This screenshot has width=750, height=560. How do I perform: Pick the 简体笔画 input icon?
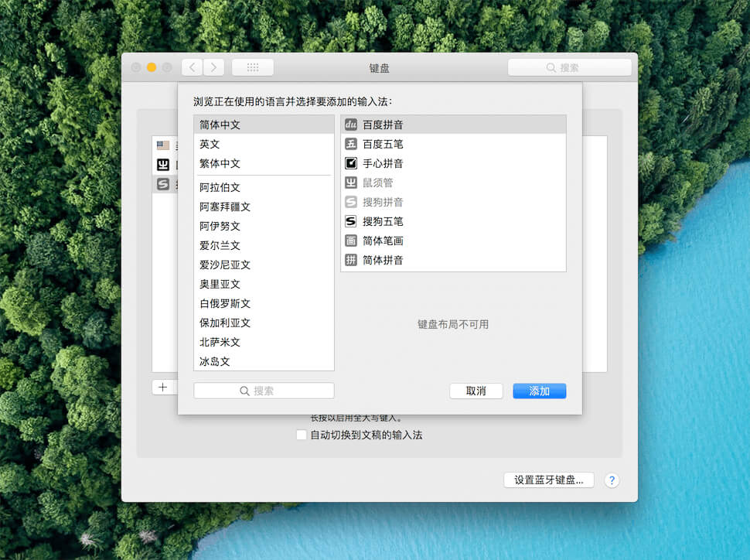pyautogui.click(x=350, y=241)
